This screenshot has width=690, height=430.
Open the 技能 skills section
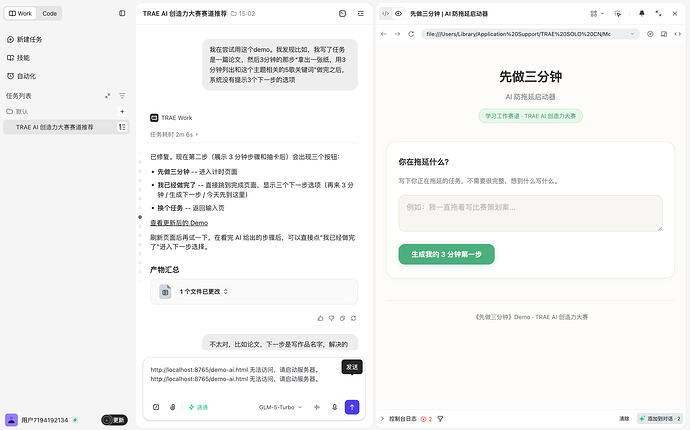click(18, 58)
